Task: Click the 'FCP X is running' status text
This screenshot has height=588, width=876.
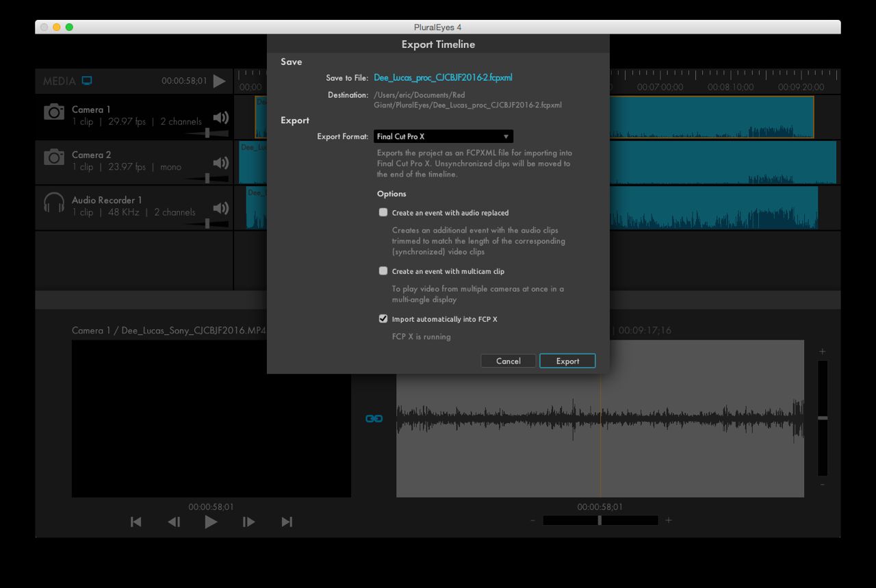Action: click(421, 337)
